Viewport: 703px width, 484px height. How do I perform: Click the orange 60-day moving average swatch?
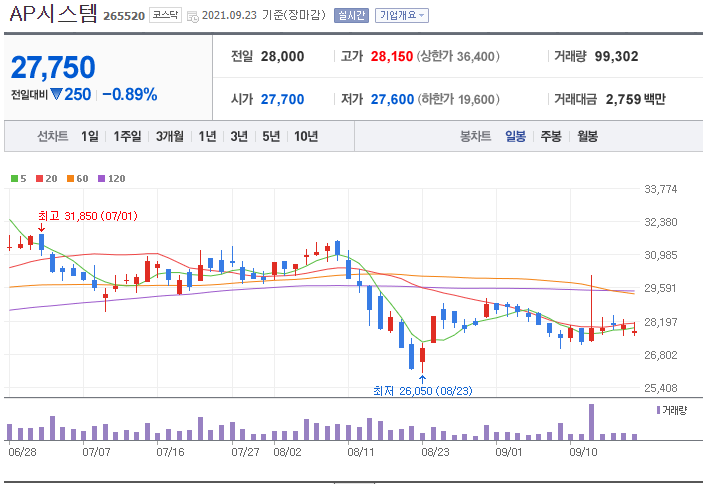[70, 179]
